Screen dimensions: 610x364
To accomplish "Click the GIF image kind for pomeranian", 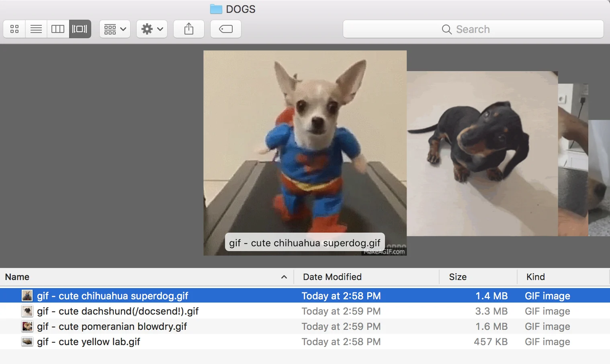I will [547, 326].
